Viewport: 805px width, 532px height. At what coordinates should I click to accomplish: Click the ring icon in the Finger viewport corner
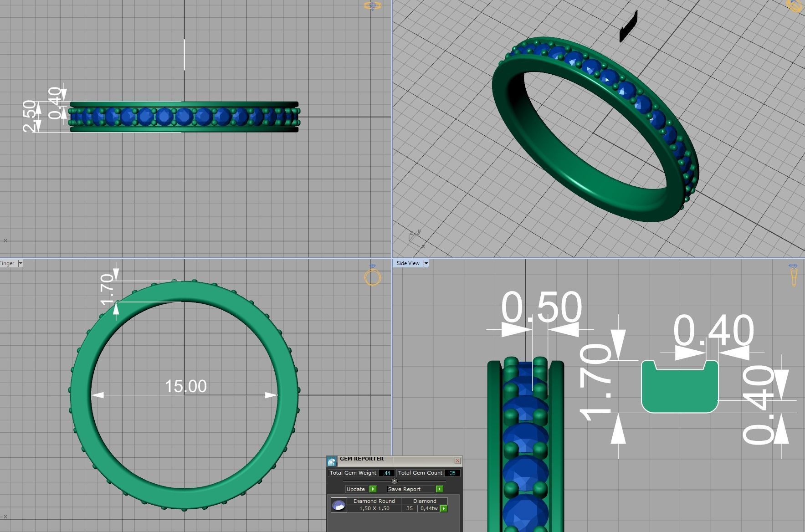(373, 275)
